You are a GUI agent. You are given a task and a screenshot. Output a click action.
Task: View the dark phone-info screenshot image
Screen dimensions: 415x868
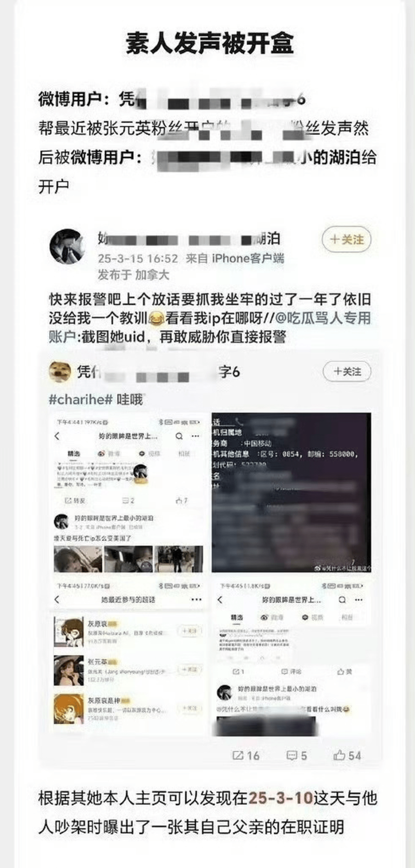click(291, 493)
